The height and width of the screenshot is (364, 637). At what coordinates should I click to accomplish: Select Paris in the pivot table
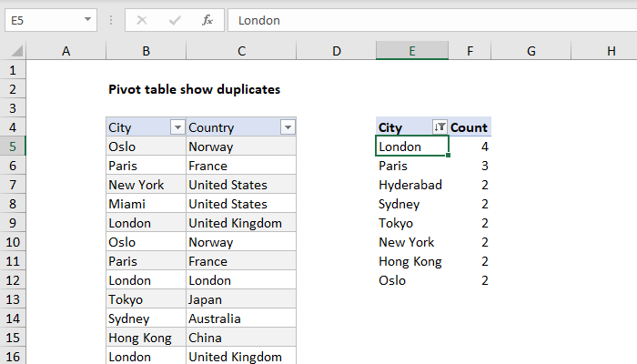412,166
